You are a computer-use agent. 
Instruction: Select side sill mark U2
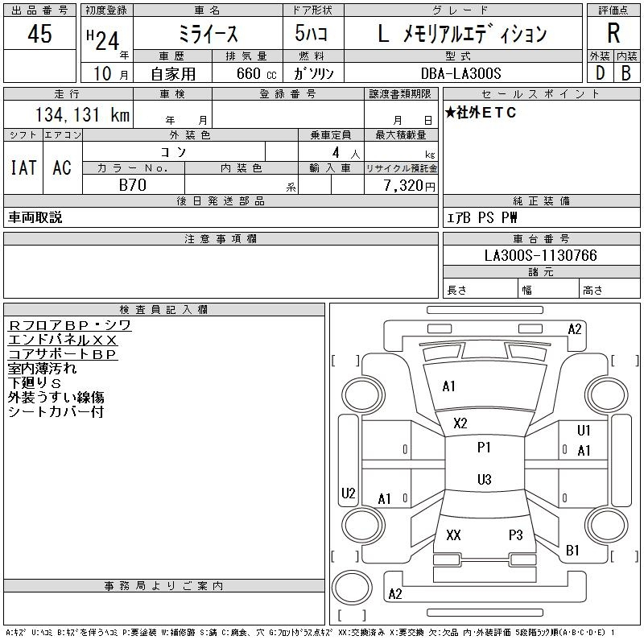click(349, 493)
